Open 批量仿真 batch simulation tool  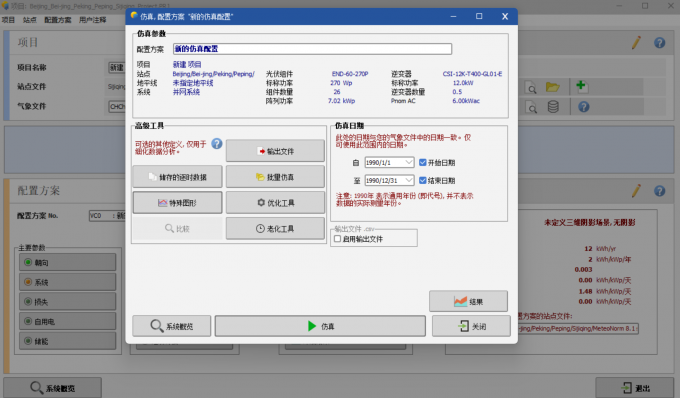click(x=275, y=177)
